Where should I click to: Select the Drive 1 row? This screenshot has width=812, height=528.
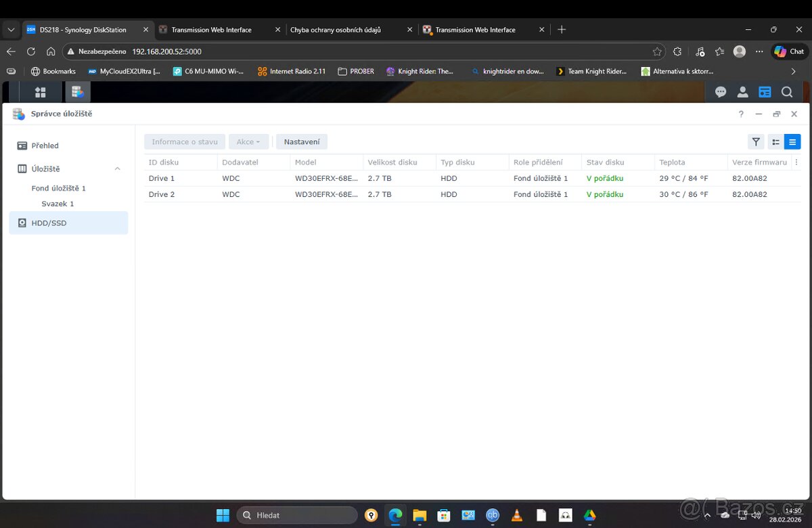point(472,178)
